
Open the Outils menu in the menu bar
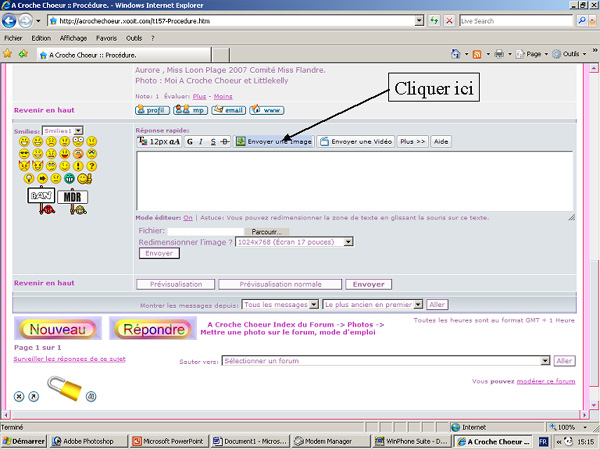pyautogui.click(x=134, y=38)
